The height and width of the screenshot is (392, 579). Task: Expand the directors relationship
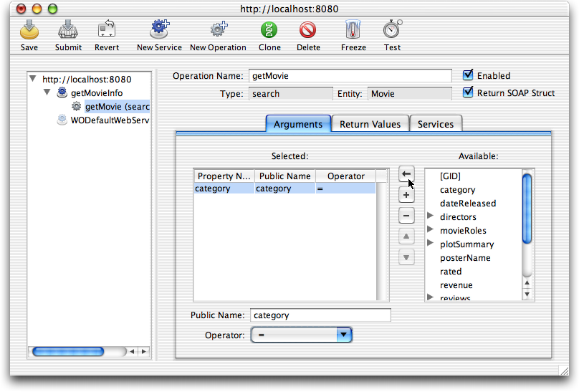point(430,216)
